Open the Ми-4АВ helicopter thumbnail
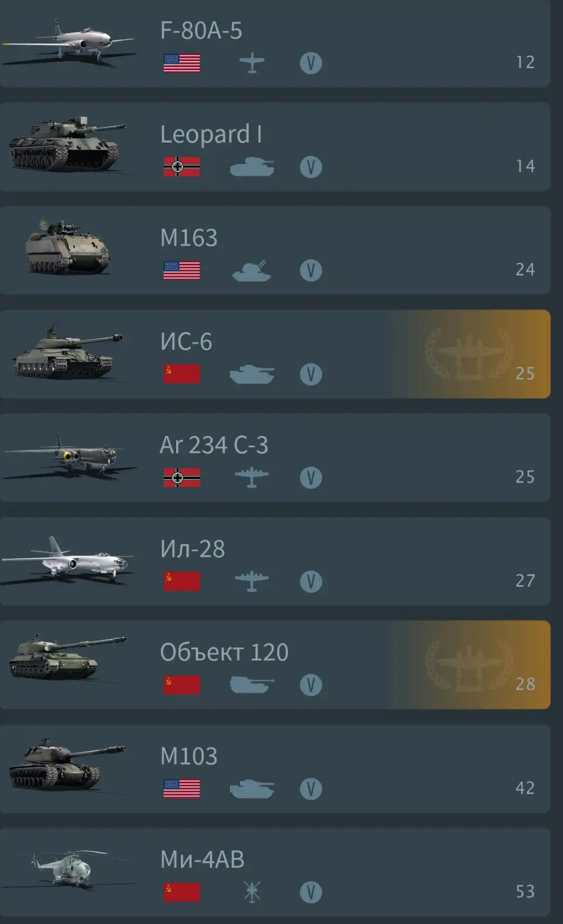The width and height of the screenshot is (563, 924). 68,868
